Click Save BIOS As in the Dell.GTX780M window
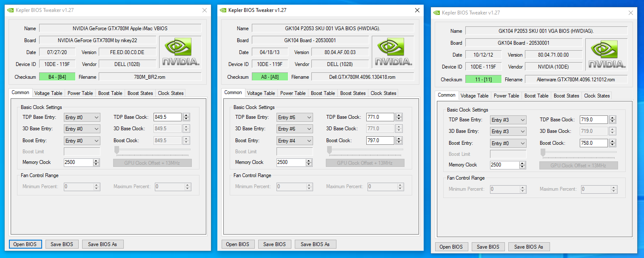 pyautogui.click(x=315, y=244)
